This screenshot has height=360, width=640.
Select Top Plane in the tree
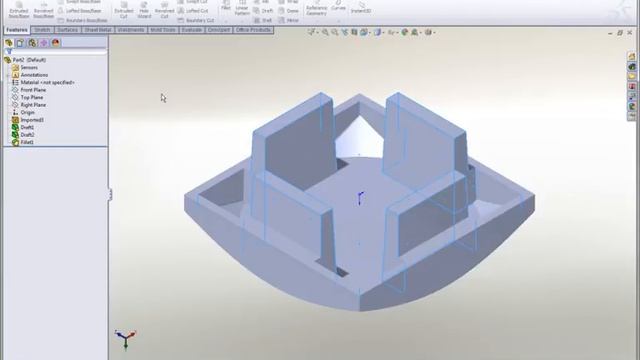(28, 98)
